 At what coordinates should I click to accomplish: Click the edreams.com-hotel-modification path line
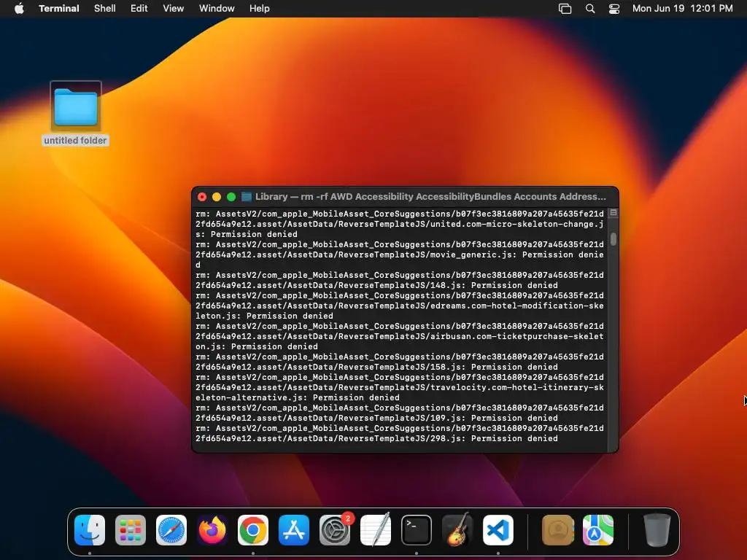(400, 306)
